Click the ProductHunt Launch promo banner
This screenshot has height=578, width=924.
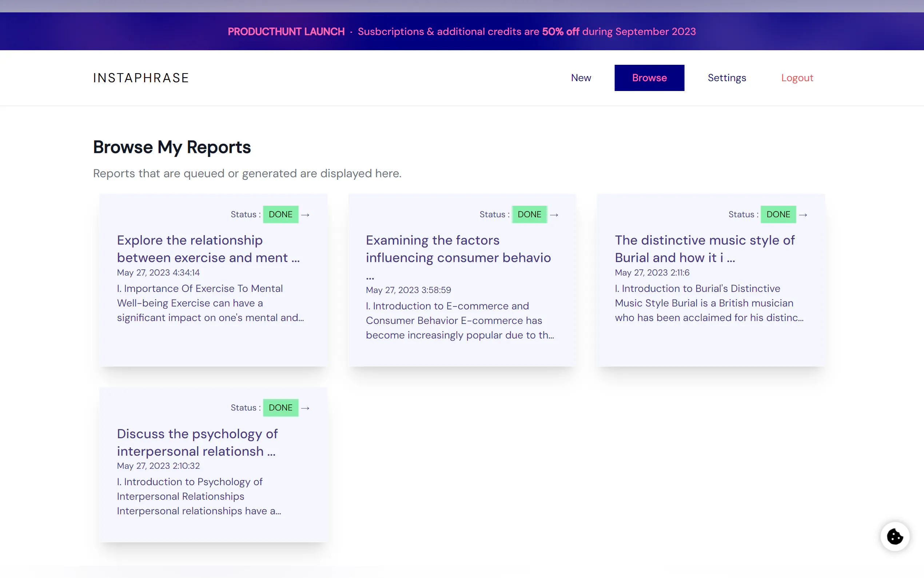coord(462,31)
